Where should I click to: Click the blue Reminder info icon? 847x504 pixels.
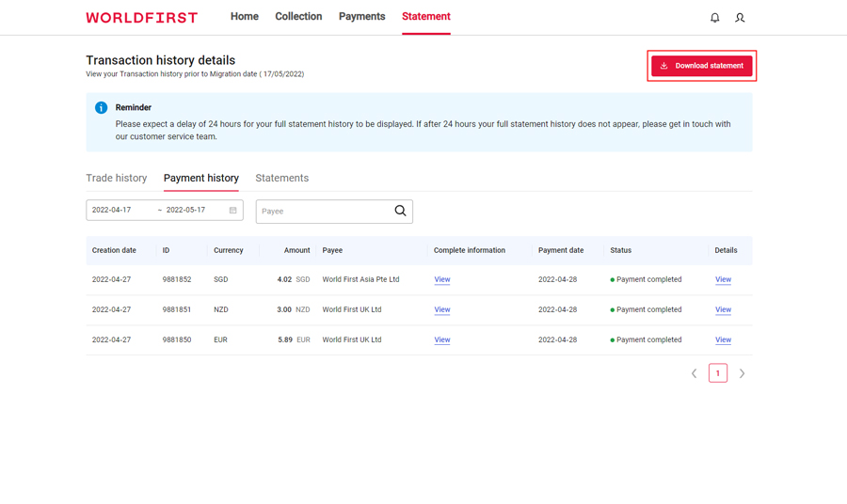101,107
